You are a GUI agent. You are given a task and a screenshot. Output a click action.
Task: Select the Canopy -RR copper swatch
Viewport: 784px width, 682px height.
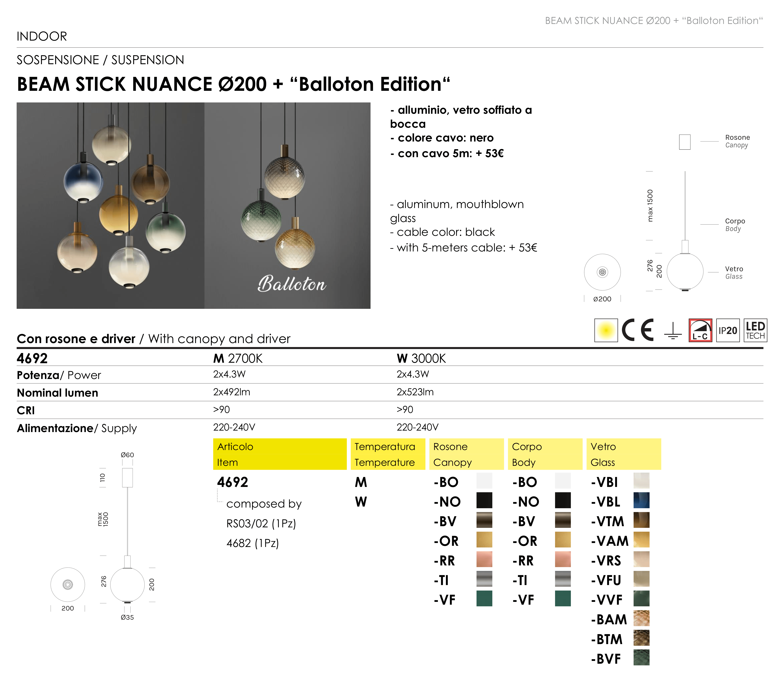484,559
